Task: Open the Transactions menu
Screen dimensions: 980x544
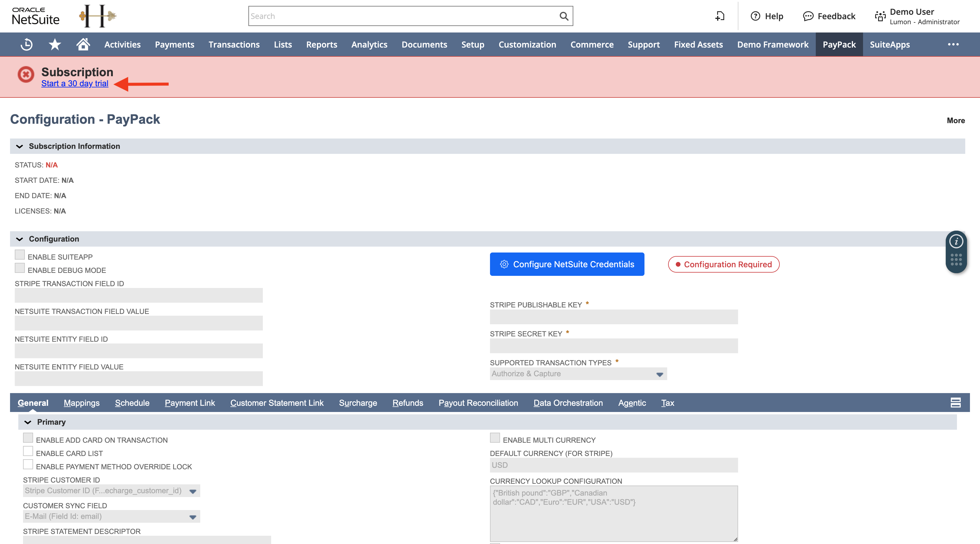Action: pos(234,45)
